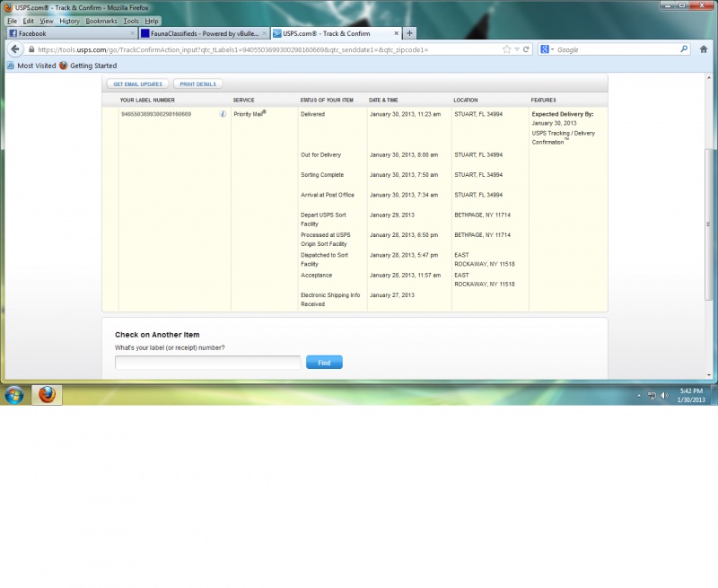718x588 pixels.
Task: Close the USPS Track & Confirm tab
Action: pos(396,33)
